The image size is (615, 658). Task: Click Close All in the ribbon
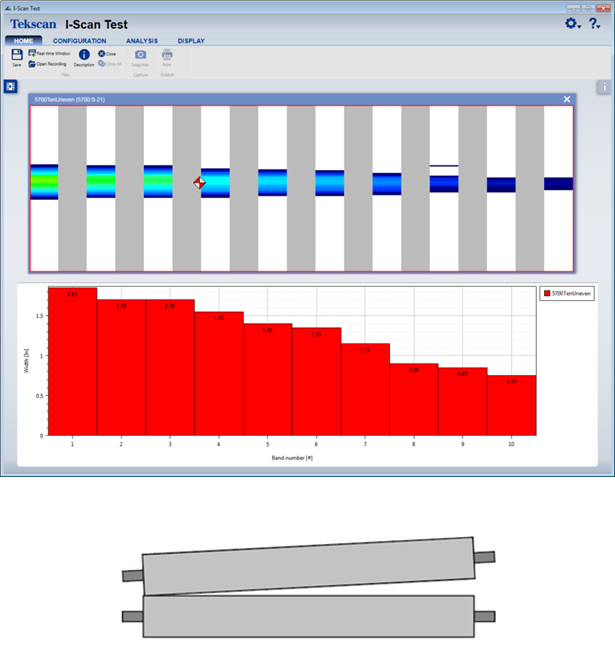[110, 64]
